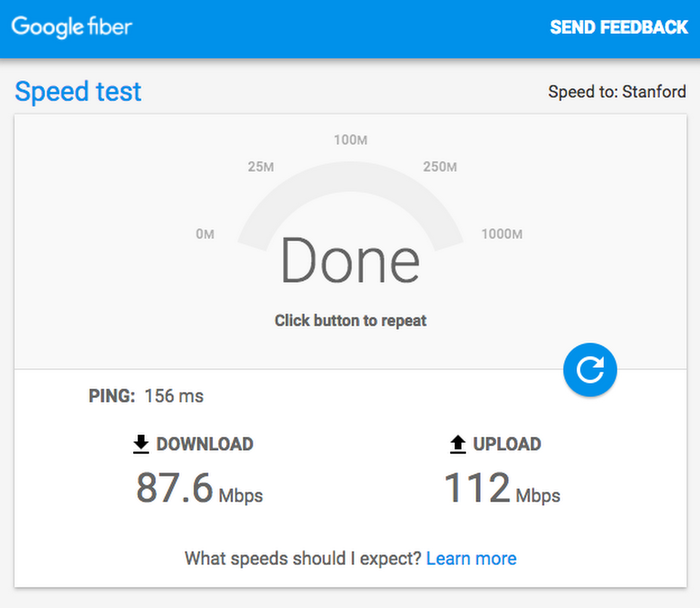This screenshot has width=700, height=608.
Task: Click the 'Click button to repeat' text
Action: coord(350,321)
